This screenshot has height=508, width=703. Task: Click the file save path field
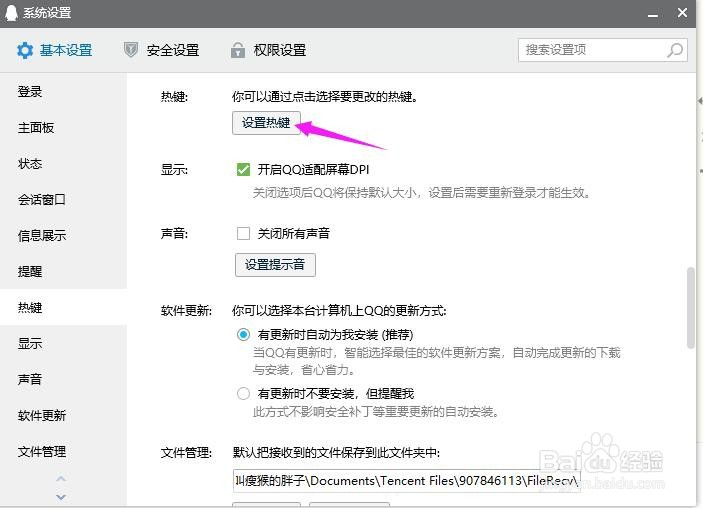(x=407, y=481)
